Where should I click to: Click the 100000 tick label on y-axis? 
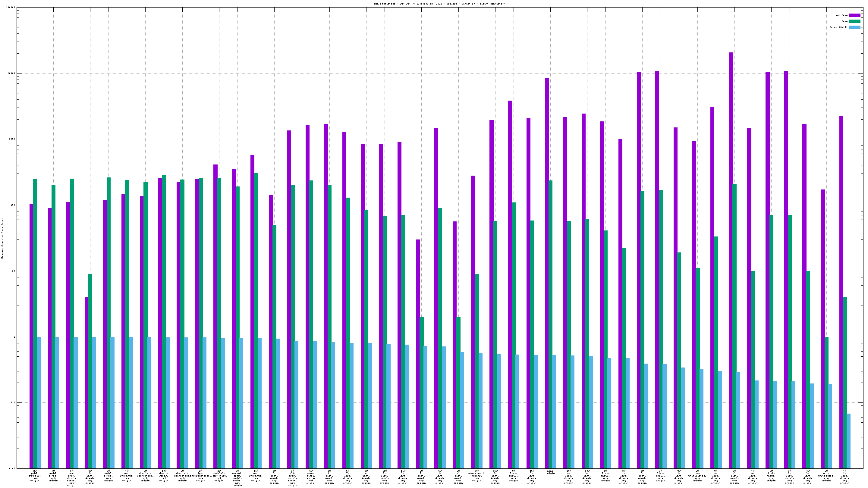coord(10,8)
